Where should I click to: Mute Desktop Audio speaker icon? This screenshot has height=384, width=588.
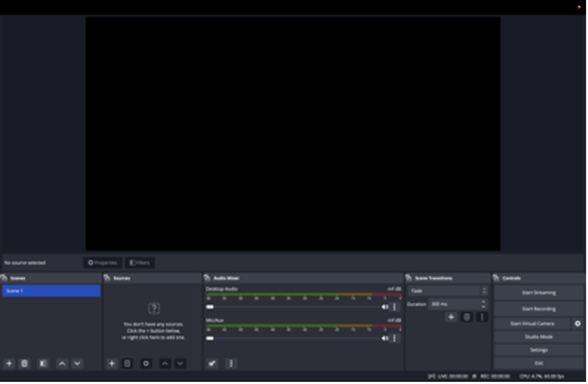(386, 307)
